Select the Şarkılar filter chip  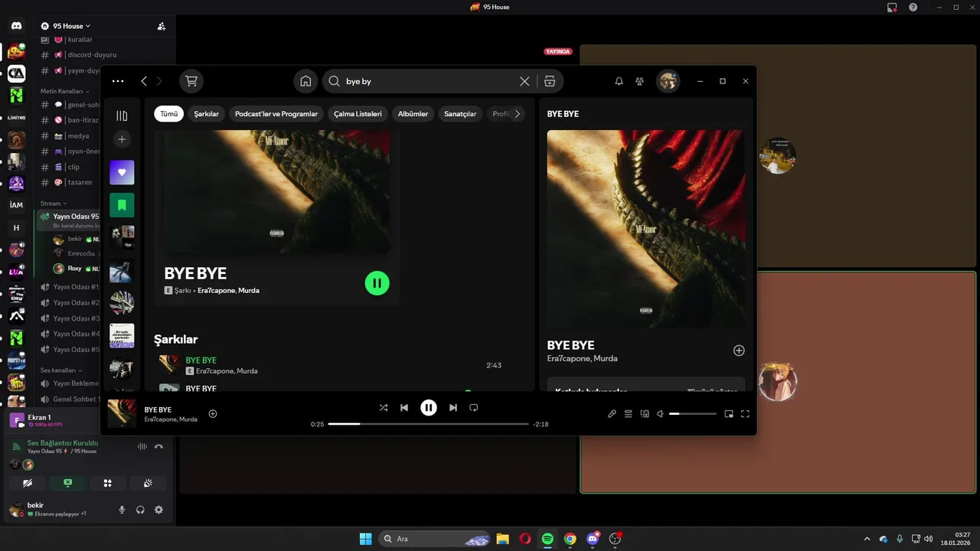206,114
